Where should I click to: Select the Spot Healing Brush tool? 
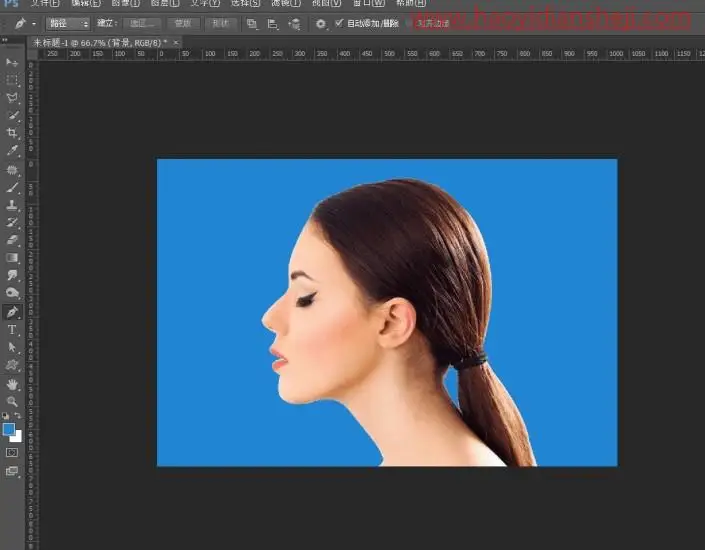pyautogui.click(x=12, y=170)
